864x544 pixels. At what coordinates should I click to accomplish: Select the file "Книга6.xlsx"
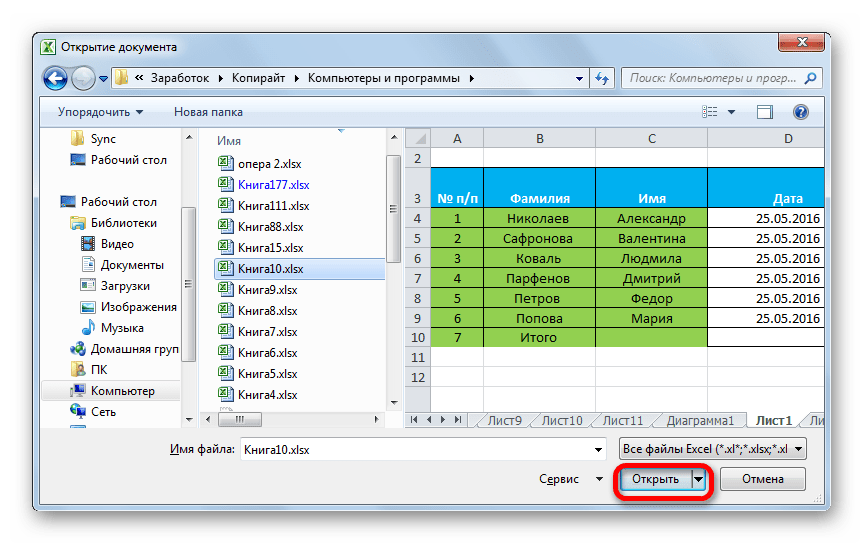(x=257, y=352)
